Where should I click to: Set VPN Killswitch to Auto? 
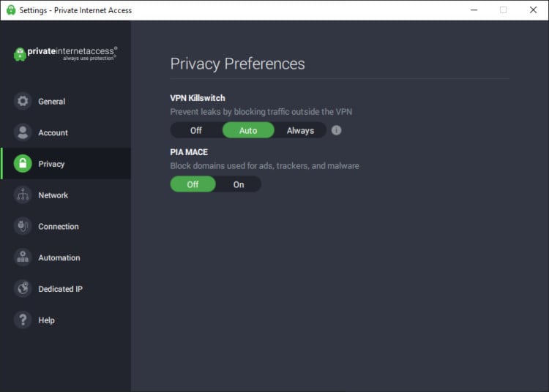tap(248, 130)
